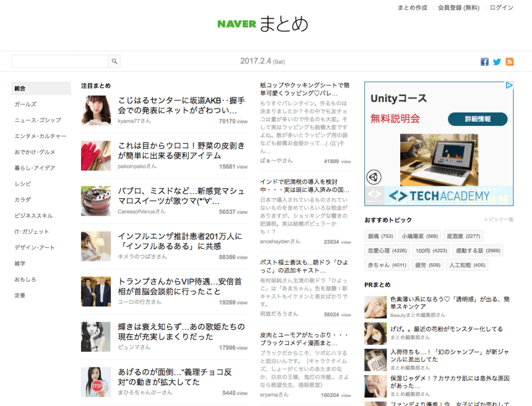Click the まとめ作成 link
The width and height of the screenshot is (532, 406).
(x=412, y=8)
